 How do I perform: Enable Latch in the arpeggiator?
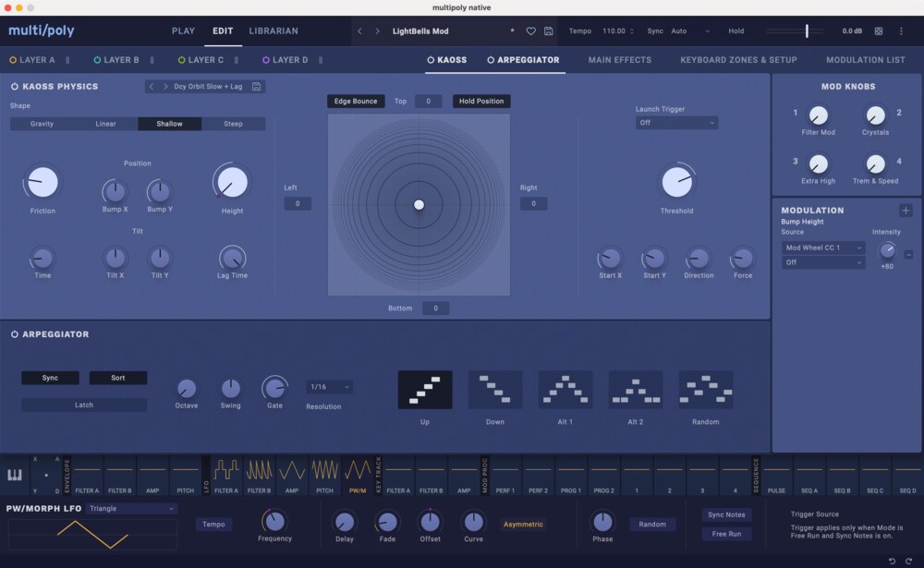point(83,405)
